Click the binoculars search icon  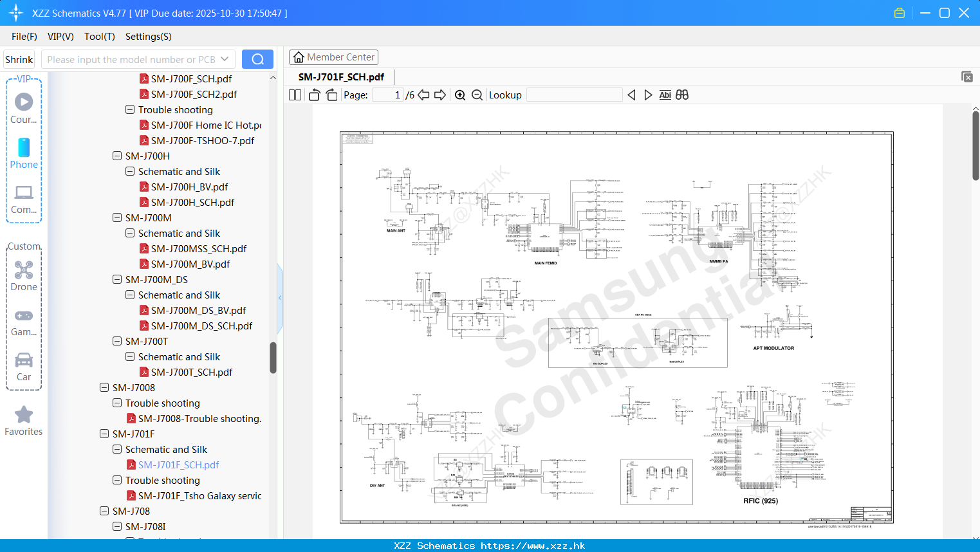[x=682, y=95]
